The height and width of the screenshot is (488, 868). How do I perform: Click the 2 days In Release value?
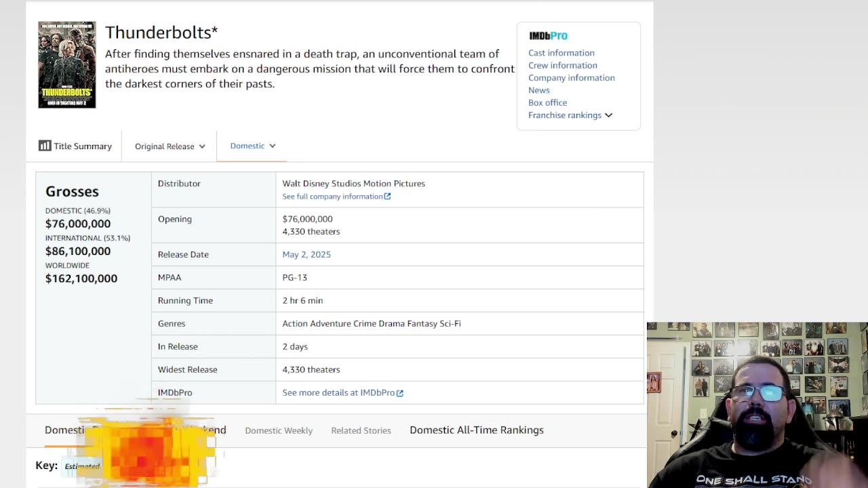295,346
